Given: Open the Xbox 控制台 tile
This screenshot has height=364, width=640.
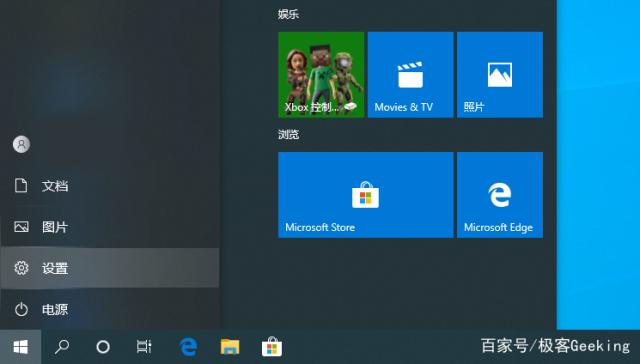Looking at the screenshot, I should pos(321,75).
